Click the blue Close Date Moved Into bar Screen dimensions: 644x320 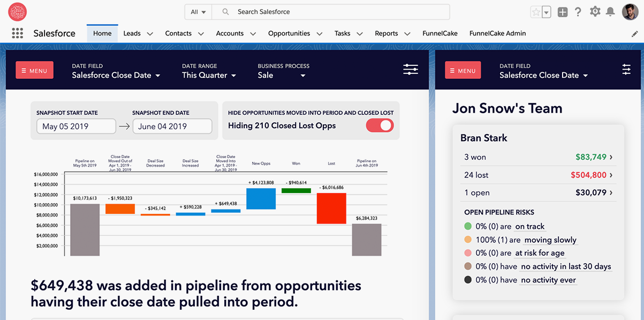226,211
